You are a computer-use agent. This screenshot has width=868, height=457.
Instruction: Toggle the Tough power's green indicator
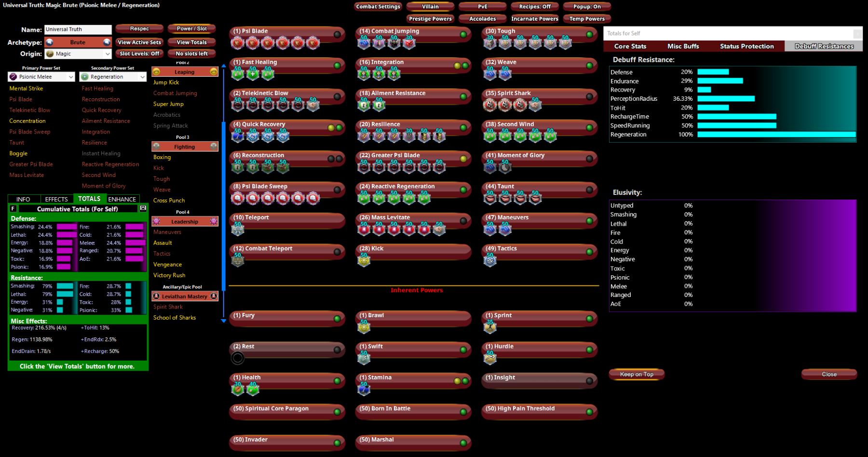(589, 34)
